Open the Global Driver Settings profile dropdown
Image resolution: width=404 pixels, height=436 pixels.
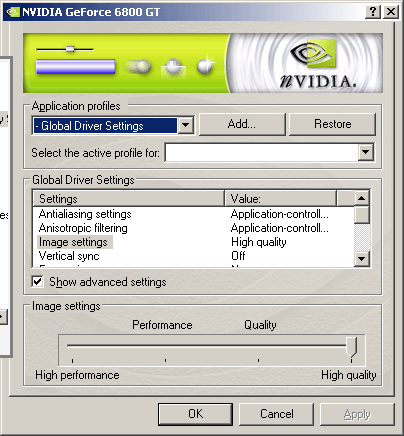[x=185, y=126]
